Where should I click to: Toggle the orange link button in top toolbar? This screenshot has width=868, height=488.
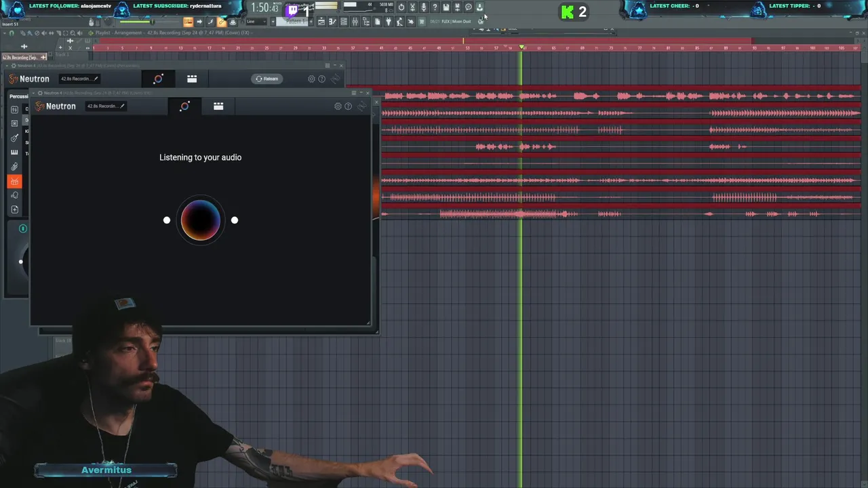coord(222,22)
